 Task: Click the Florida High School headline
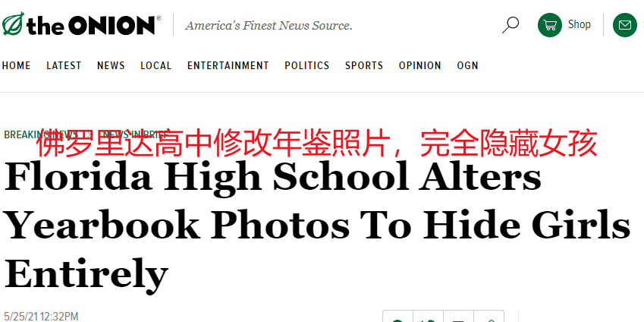[x=317, y=226]
